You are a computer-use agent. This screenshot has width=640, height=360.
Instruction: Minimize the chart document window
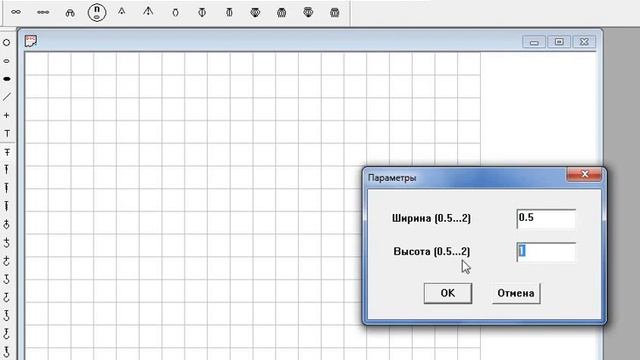[534, 42]
